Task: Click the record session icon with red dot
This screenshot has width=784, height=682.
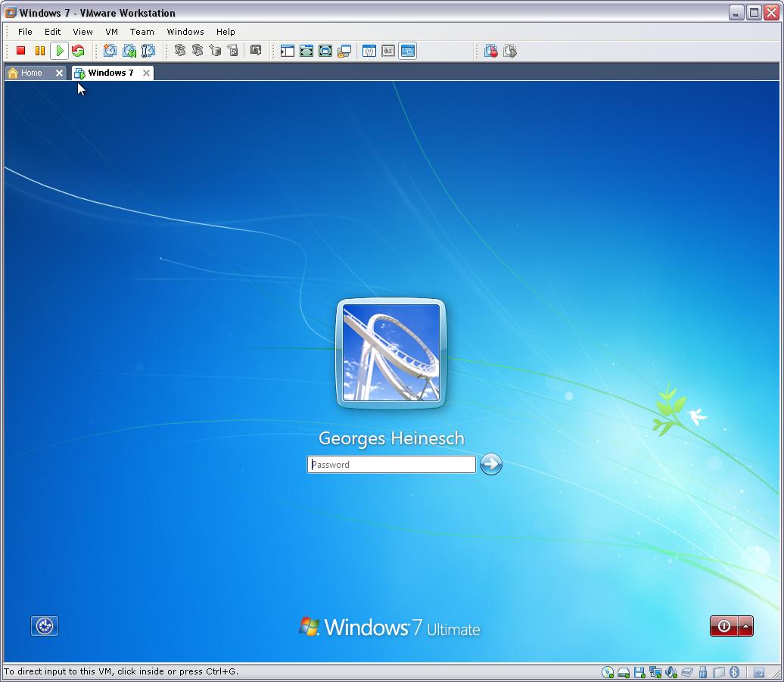Action: [491, 51]
